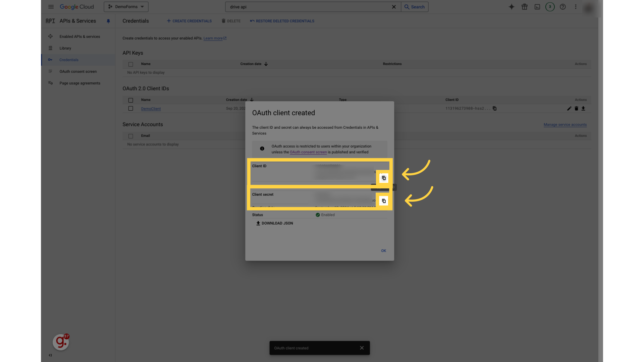
Task: Click RESTORE DELETED CREDENTIALS
Action: (x=282, y=21)
